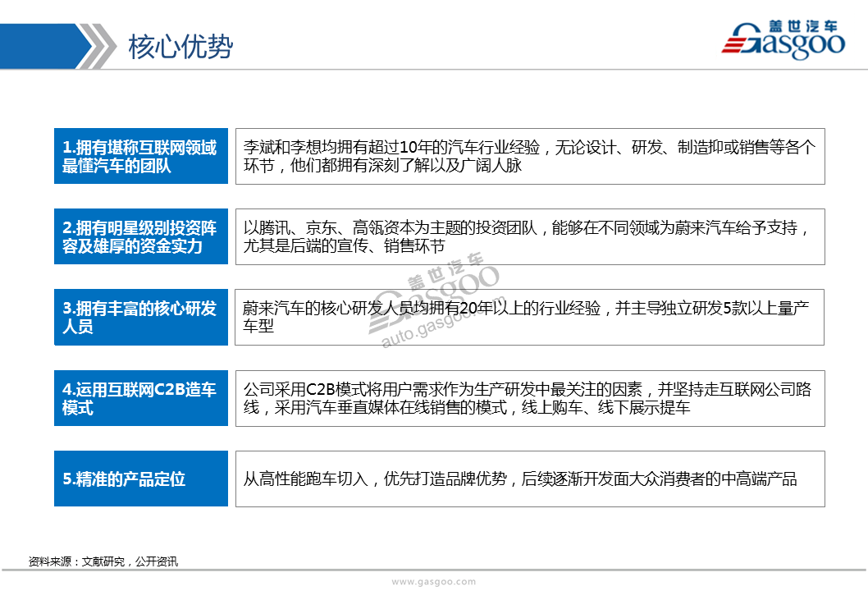
Task: Click the description starting 以腾讯、京东、高瓴资本
Action: click(x=530, y=236)
